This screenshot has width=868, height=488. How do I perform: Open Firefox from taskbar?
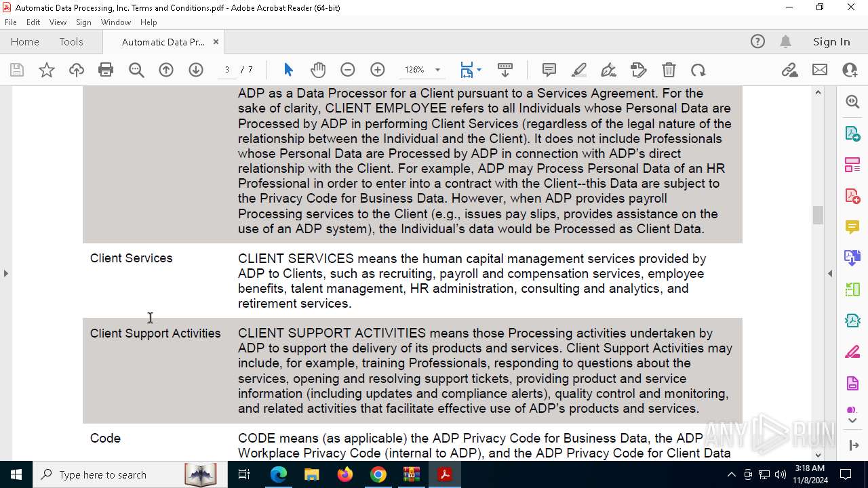pos(345,474)
